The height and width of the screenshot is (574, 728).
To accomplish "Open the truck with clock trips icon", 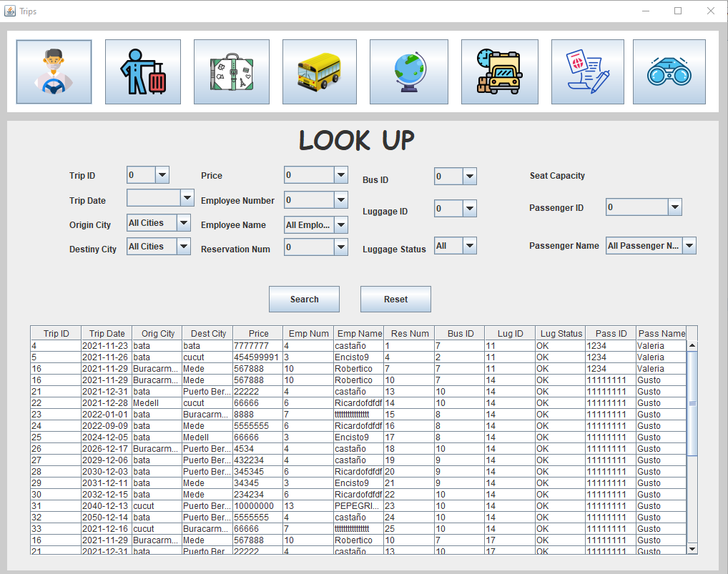I will click(x=500, y=71).
